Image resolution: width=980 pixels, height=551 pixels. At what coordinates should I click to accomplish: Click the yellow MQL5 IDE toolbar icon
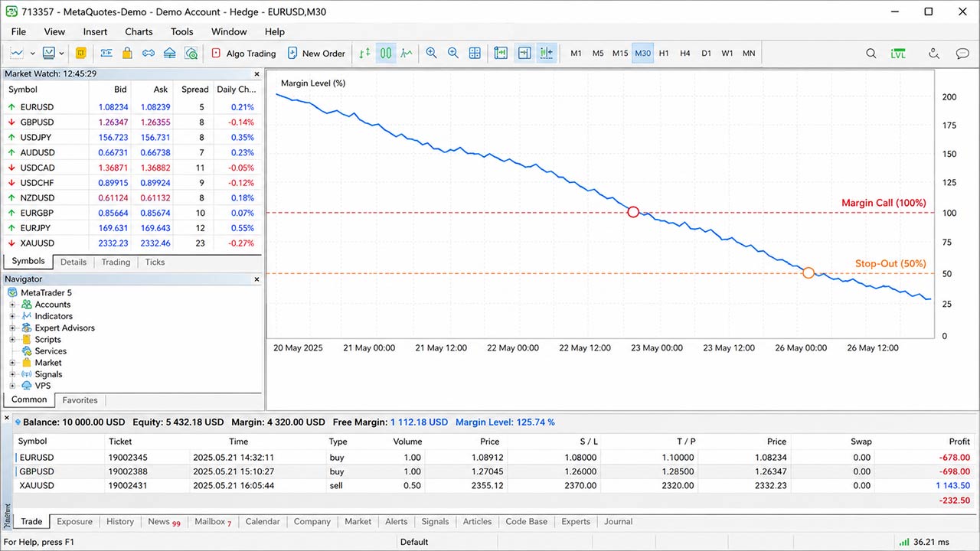point(81,54)
